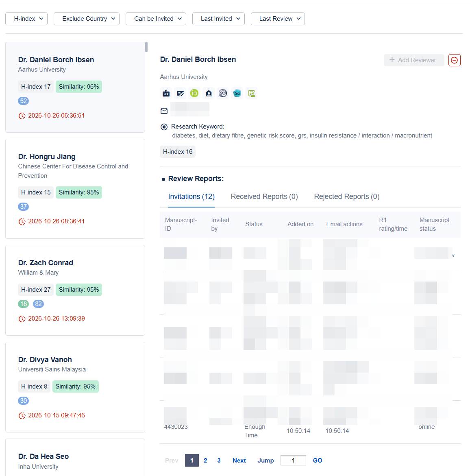
Task: Open the Can be Invited dropdown
Action: coord(156,19)
